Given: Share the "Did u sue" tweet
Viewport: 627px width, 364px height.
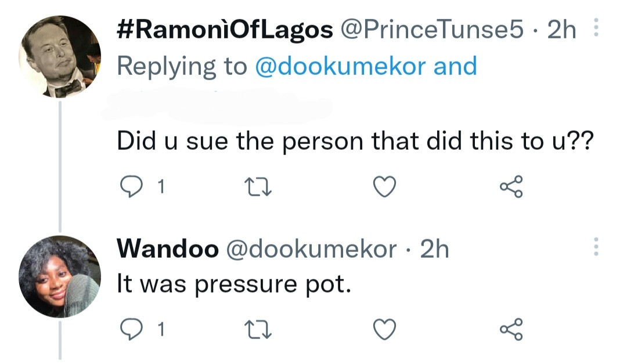Looking at the screenshot, I should (x=511, y=187).
